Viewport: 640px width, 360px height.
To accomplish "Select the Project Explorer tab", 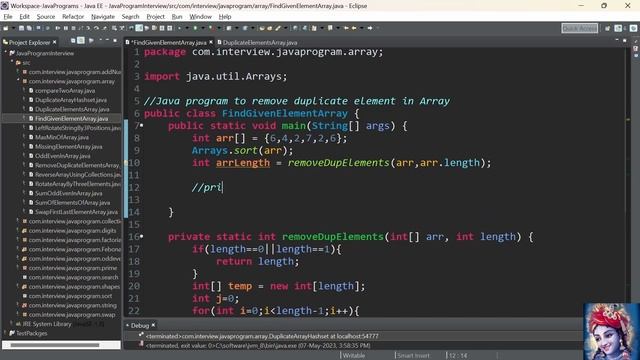I will [x=29, y=42].
